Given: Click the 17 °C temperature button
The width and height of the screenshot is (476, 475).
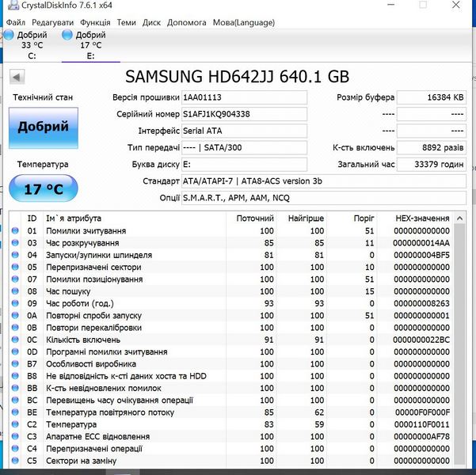Looking at the screenshot, I should pyautogui.click(x=43, y=190).
